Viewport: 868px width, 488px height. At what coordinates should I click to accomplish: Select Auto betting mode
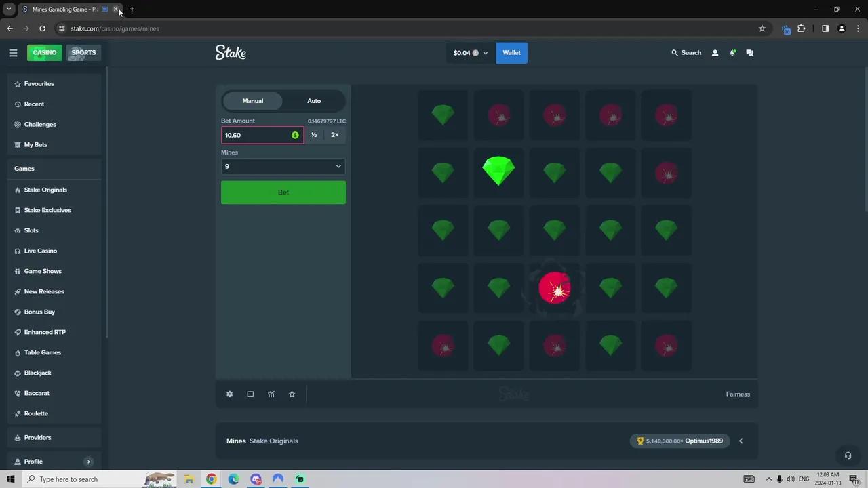coord(314,101)
